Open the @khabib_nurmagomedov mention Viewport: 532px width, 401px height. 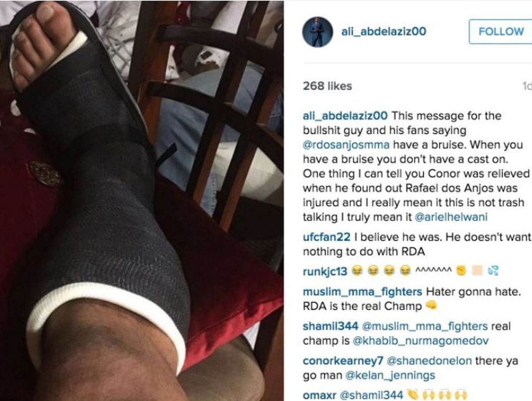click(x=421, y=341)
